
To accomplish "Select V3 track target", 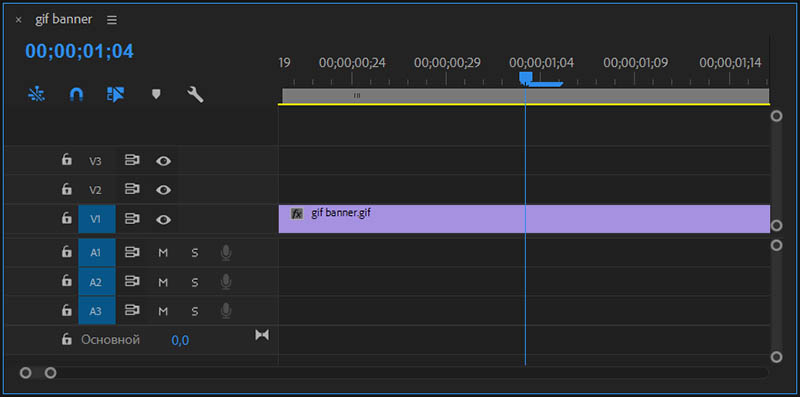I will [95, 161].
